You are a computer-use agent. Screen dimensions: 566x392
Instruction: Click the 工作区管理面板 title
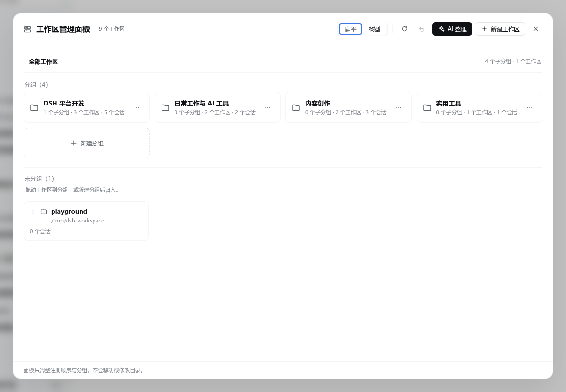63,29
